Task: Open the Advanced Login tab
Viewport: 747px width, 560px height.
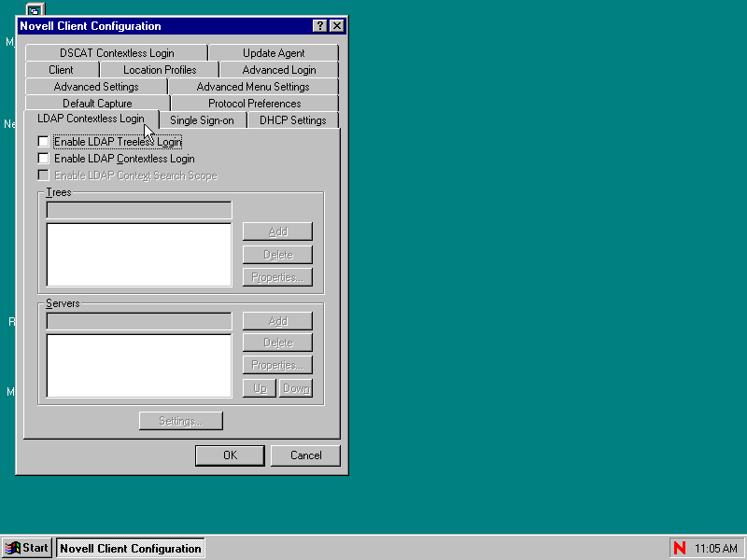Action: coord(279,70)
